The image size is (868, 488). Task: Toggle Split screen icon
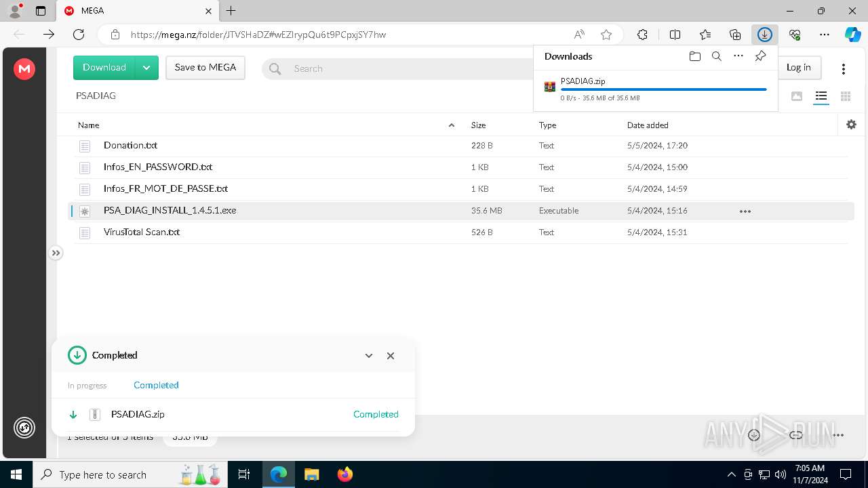point(675,35)
